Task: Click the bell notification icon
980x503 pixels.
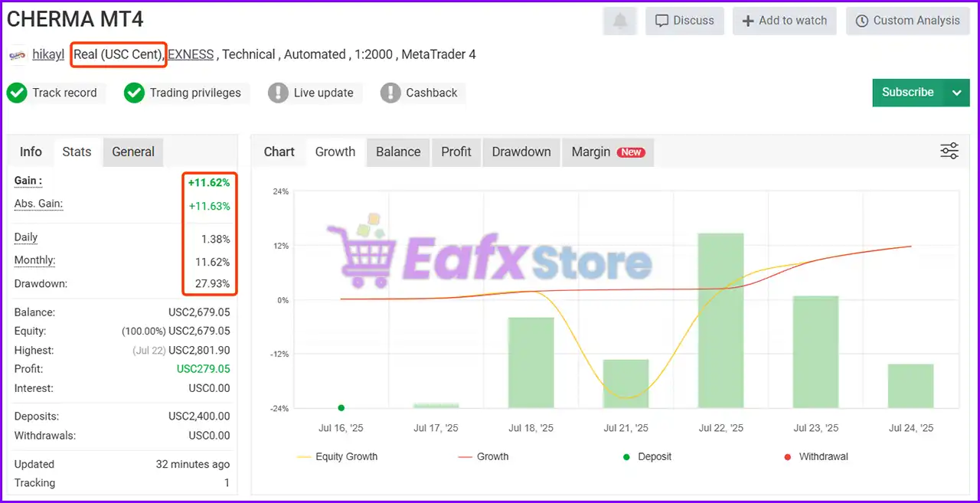Action: [620, 21]
